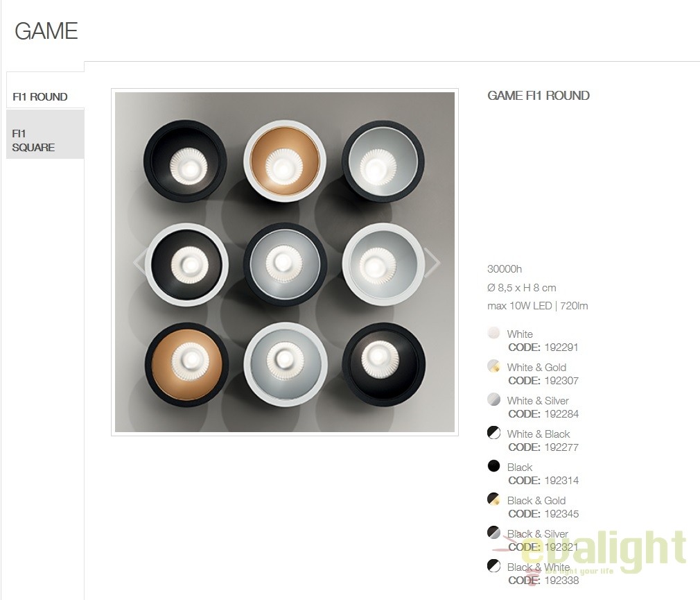Choose the Black & Silver finish icon

tap(493, 533)
